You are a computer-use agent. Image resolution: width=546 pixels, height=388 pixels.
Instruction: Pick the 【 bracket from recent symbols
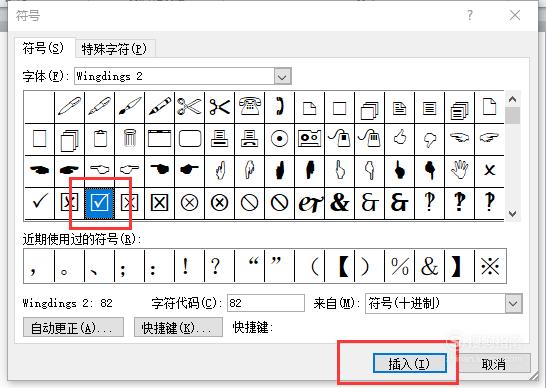tap(339, 266)
